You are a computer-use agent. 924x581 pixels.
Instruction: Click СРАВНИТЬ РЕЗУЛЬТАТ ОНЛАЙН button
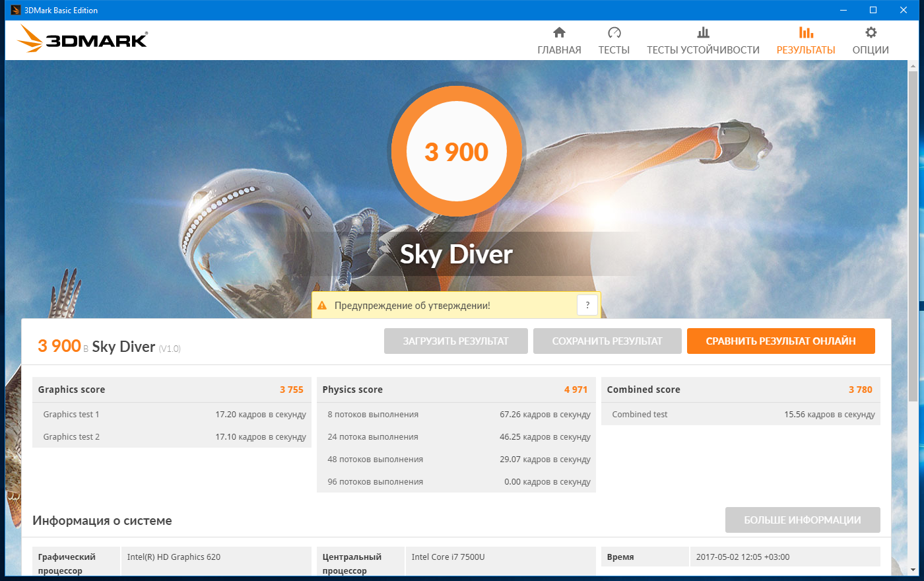point(781,341)
